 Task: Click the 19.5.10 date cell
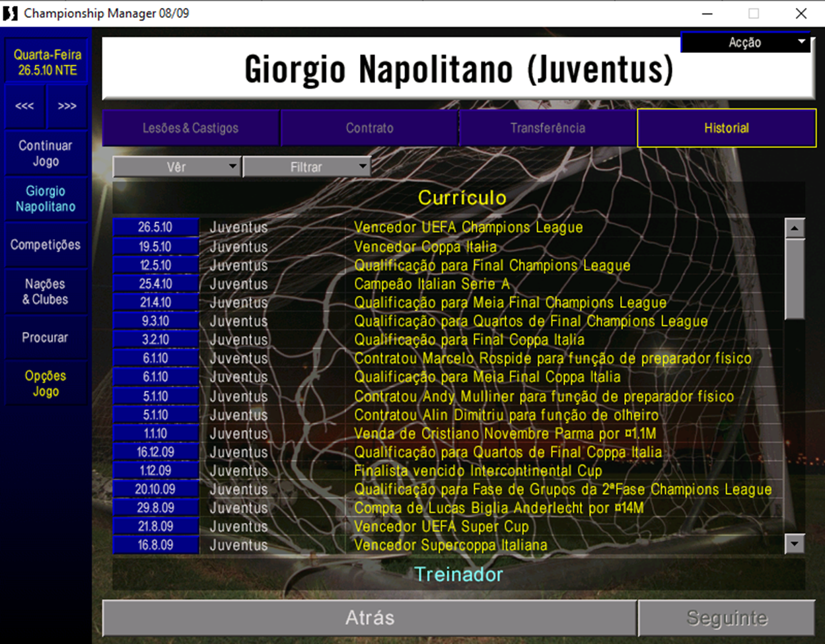tap(155, 246)
